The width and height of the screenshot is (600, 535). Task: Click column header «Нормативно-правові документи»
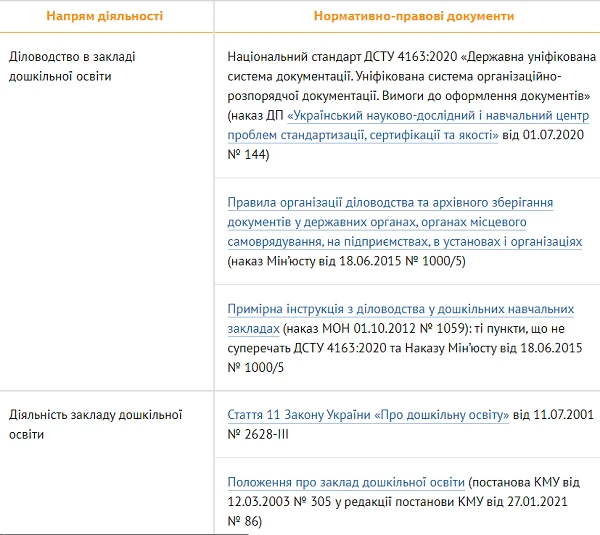413,17
